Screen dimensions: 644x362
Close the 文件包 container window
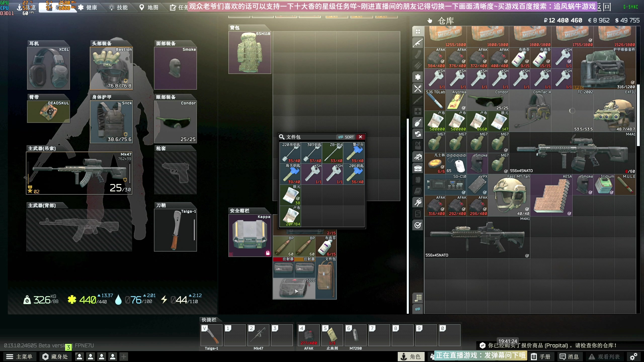360,137
